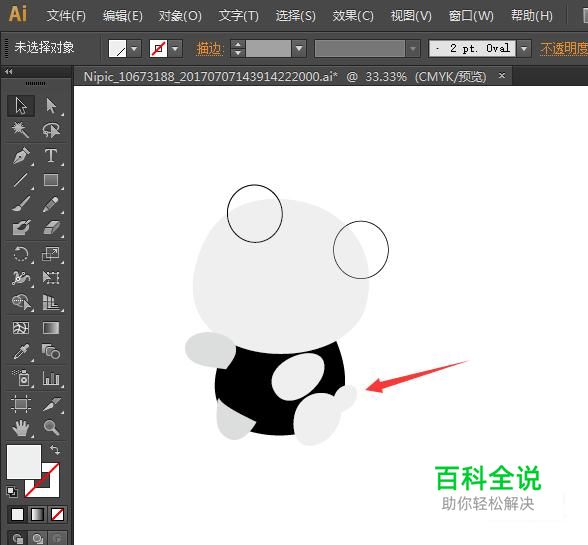Choose the Magic Wand tool
This screenshot has width=588, height=545.
[x=21, y=130]
